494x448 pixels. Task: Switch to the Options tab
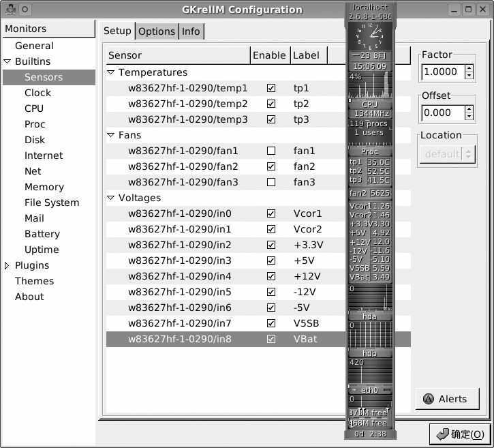pyautogui.click(x=157, y=31)
